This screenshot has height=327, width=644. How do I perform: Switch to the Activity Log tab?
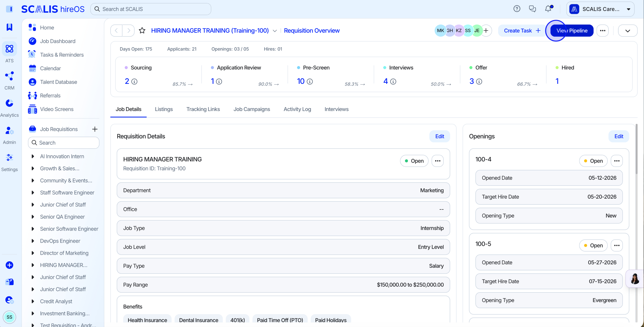point(297,109)
